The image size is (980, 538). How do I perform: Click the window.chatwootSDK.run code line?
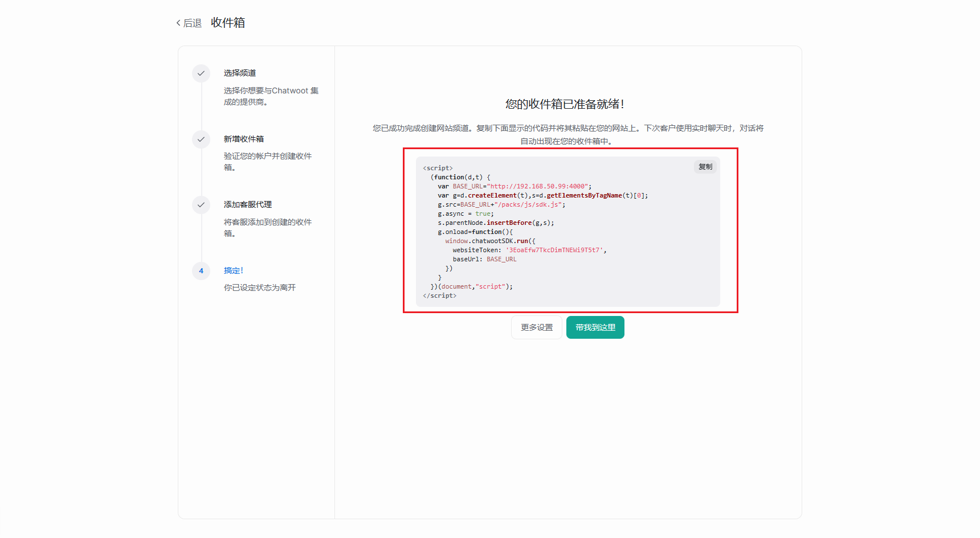490,241
